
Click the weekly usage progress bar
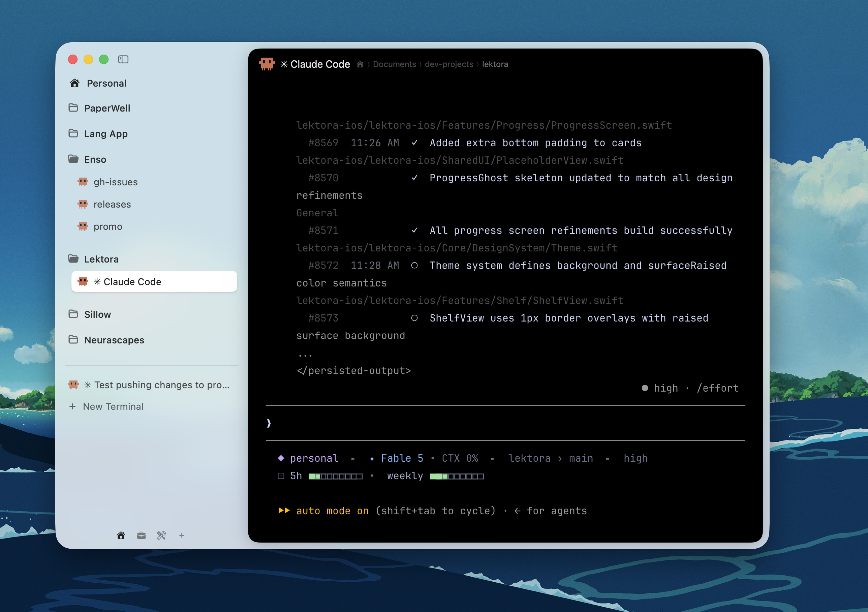tap(457, 476)
